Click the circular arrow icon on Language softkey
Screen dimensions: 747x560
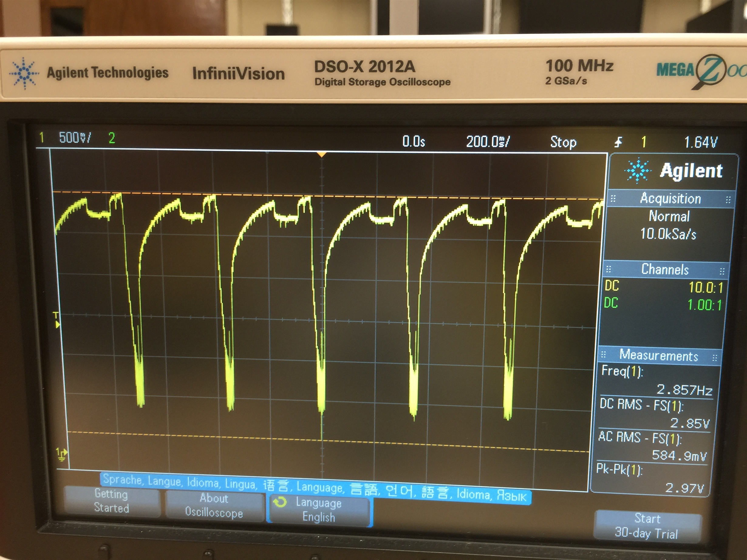pyautogui.click(x=280, y=502)
